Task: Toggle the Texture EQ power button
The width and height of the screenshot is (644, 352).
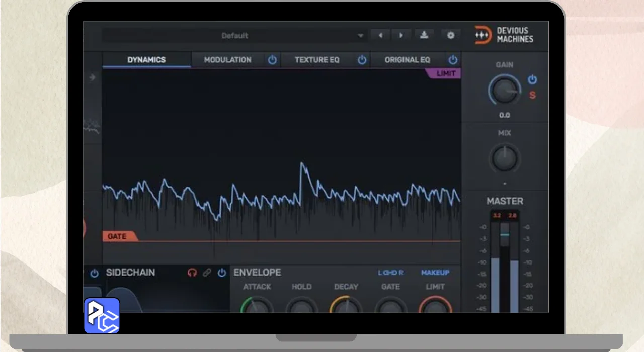Action: (362, 60)
